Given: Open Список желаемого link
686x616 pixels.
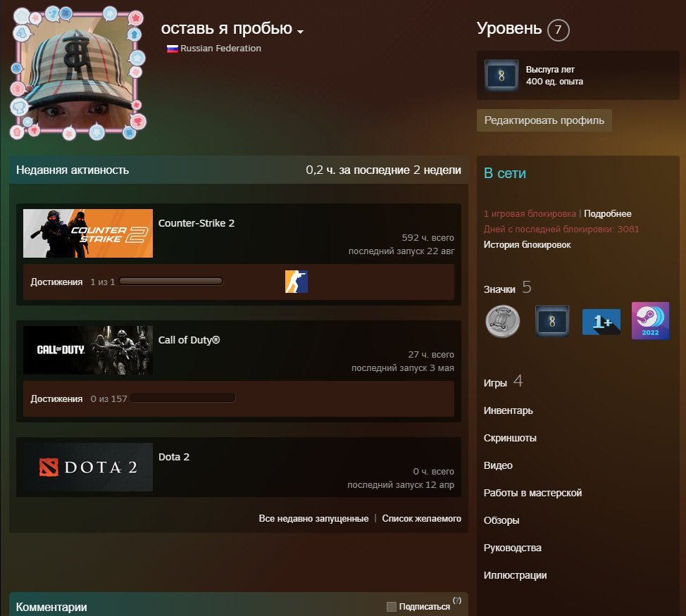Looking at the screenshot, I should [x=421, y=519].
